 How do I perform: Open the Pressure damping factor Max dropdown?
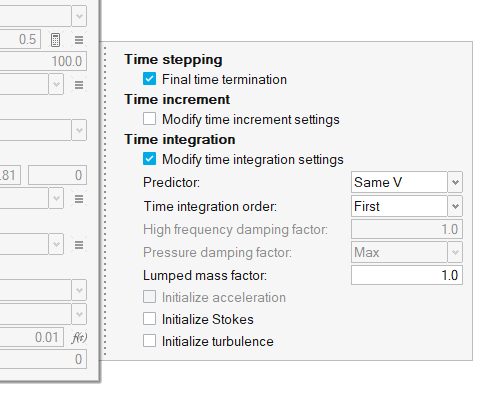coord(455,252)
